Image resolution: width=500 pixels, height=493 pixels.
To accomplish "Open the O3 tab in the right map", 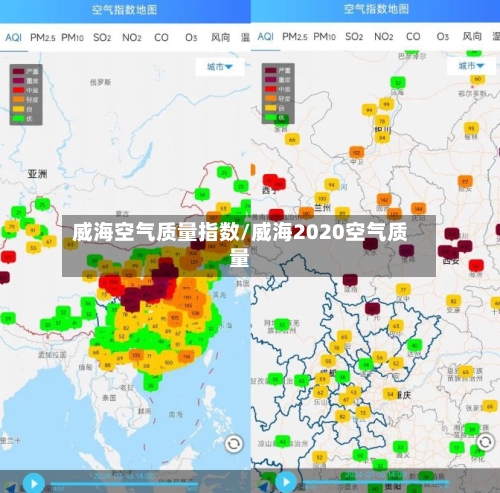I will [x=443, y=36].
